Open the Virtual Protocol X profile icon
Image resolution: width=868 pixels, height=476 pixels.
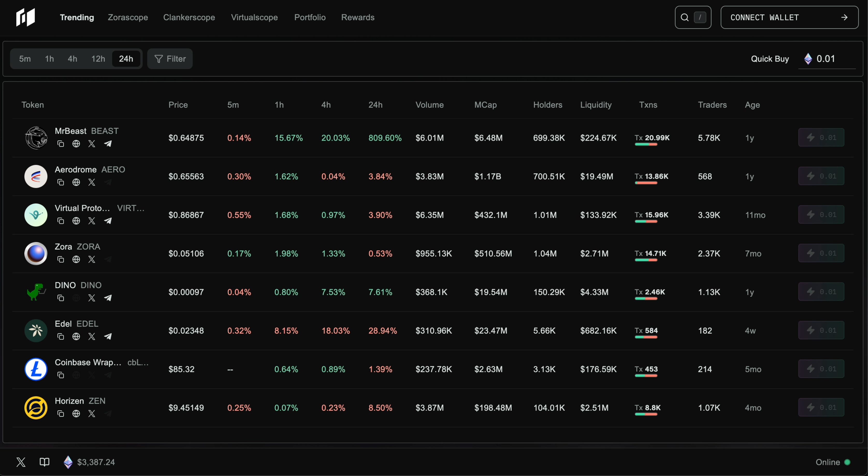pos(92,221)
